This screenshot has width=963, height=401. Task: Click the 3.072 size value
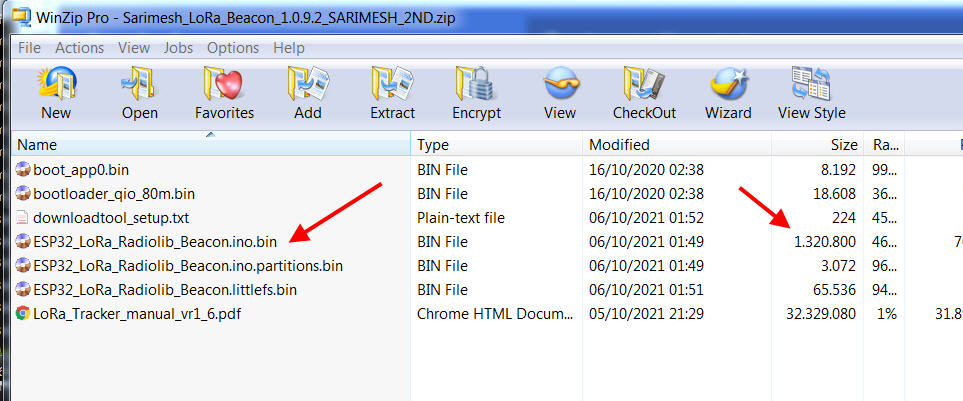838,266
